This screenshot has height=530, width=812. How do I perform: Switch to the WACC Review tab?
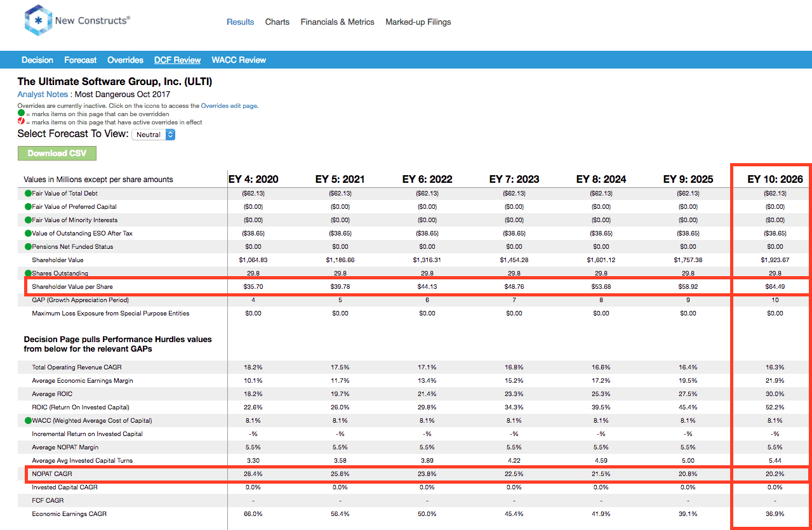coord(239,60)
